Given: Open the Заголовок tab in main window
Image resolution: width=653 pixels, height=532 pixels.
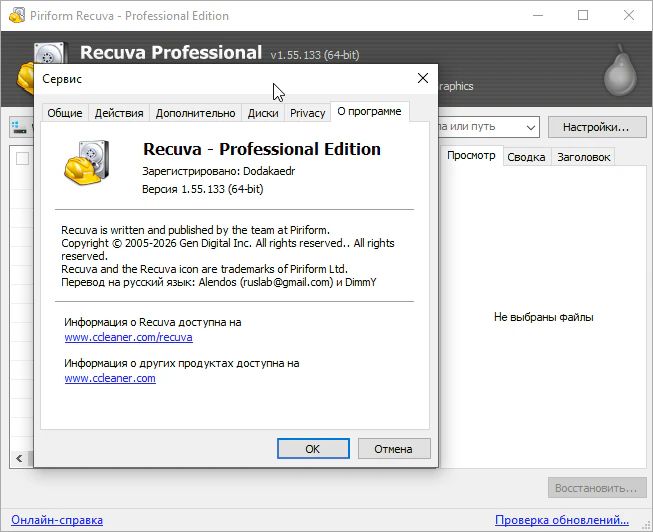Looking at the screenshot, I should (583, 157).
